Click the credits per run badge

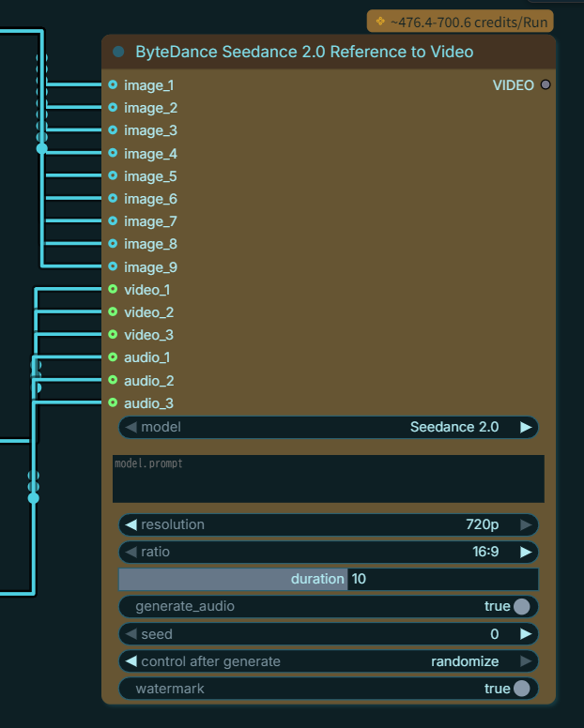click(x=460, y=22)
